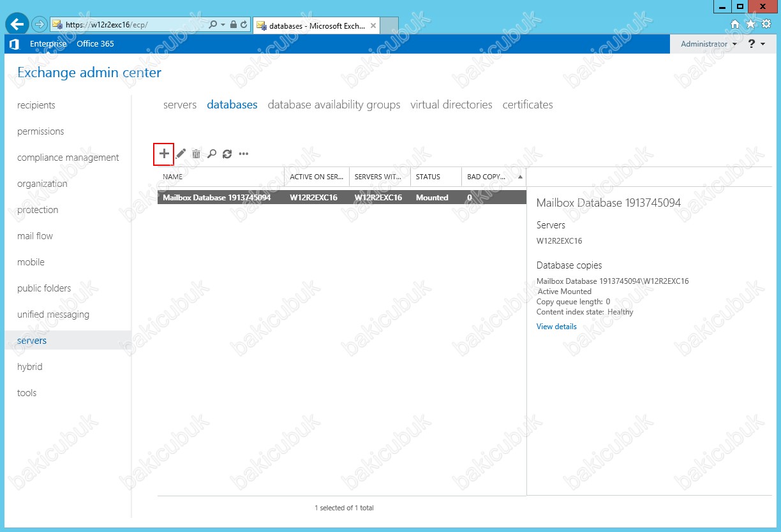Expand the address bar dropdown arrow
781x532 pixels.
[223, 25]
